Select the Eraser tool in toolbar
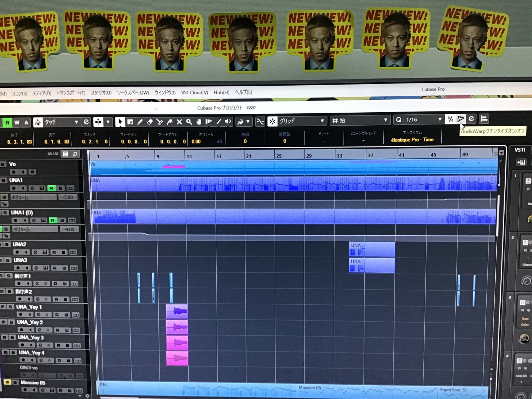The image size is (532, 399). (x=150, y=122)
